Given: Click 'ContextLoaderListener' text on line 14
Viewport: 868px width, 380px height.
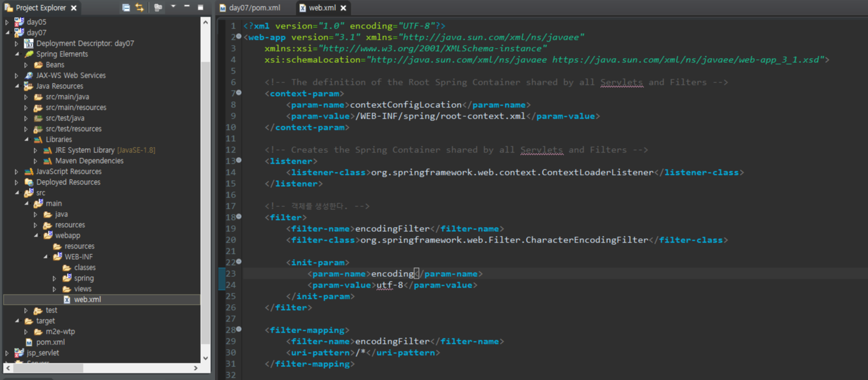Looking at the screenshot, I should pyautogui.click(x=597, y=173).
